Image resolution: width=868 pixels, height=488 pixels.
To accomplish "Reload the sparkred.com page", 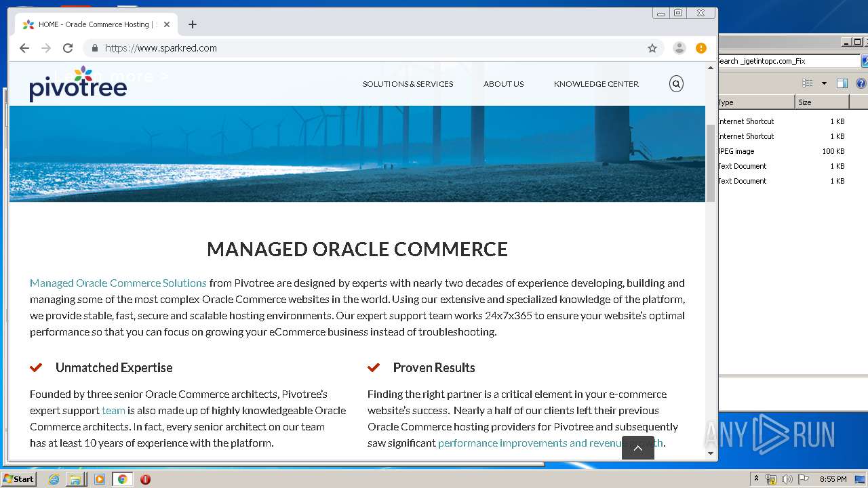I will click(68, 48).
